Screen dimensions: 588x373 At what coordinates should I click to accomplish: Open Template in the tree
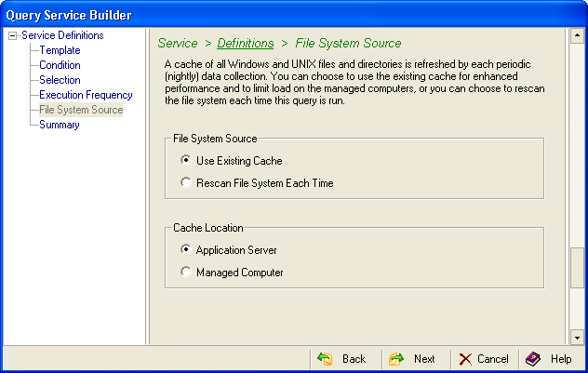(60, 50)
